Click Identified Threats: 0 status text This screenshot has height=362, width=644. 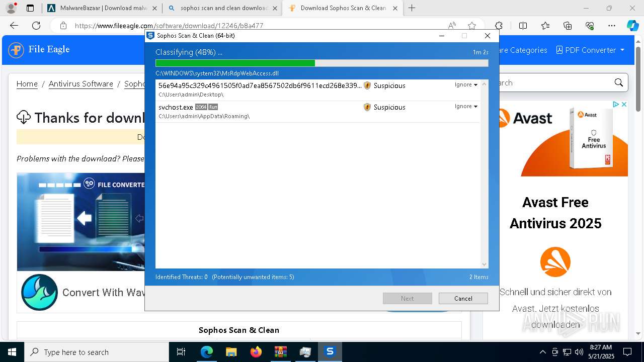click(182, 277)
